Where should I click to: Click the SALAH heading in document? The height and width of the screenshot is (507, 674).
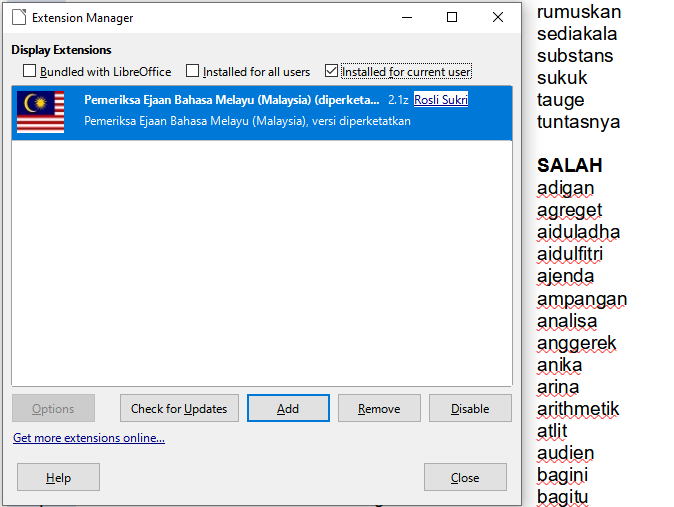570,166
